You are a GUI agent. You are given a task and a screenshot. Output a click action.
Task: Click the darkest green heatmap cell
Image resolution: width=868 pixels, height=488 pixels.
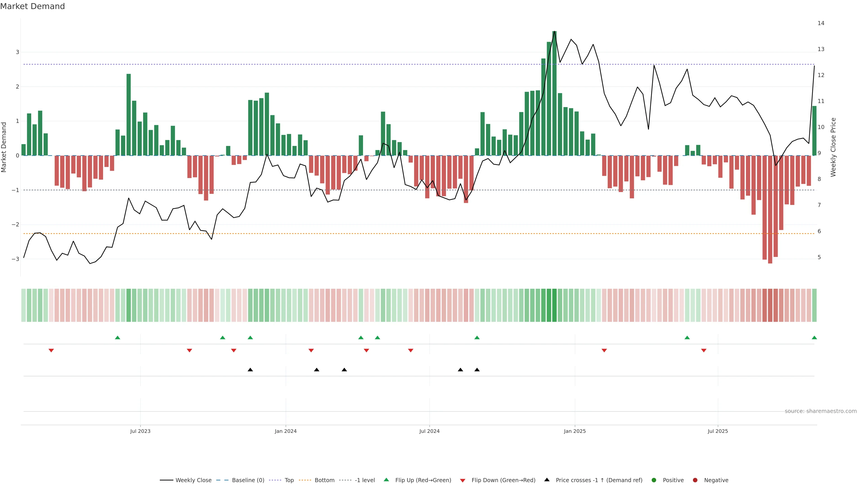554,305
